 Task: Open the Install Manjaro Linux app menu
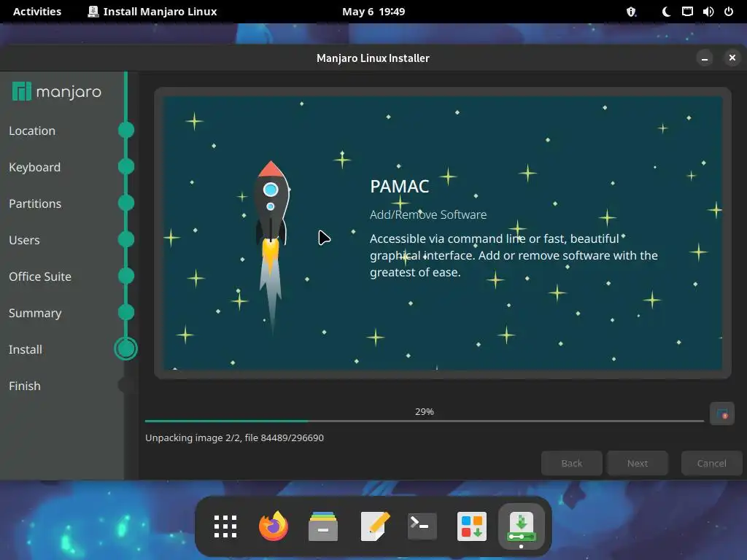152,12
